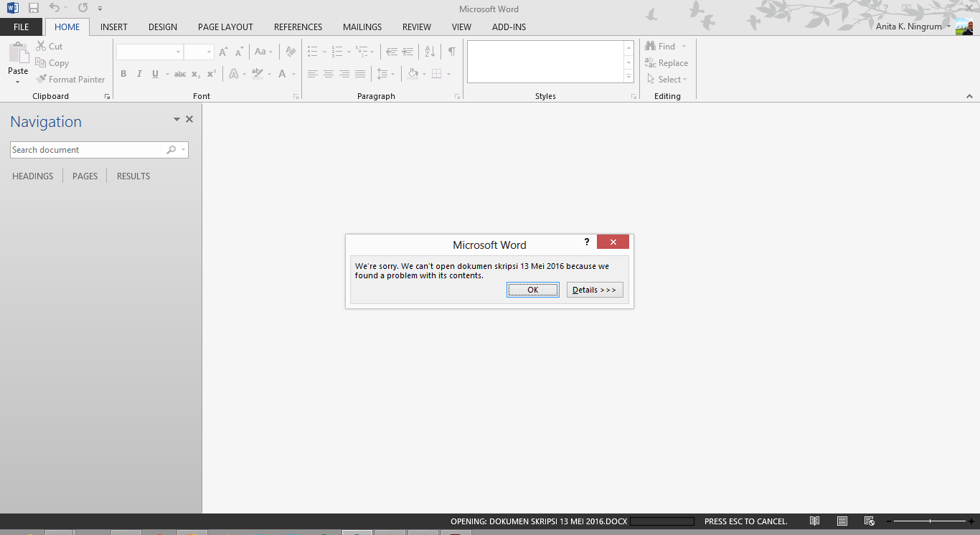Toggle Superscript formatting

(x=212, y=74)
